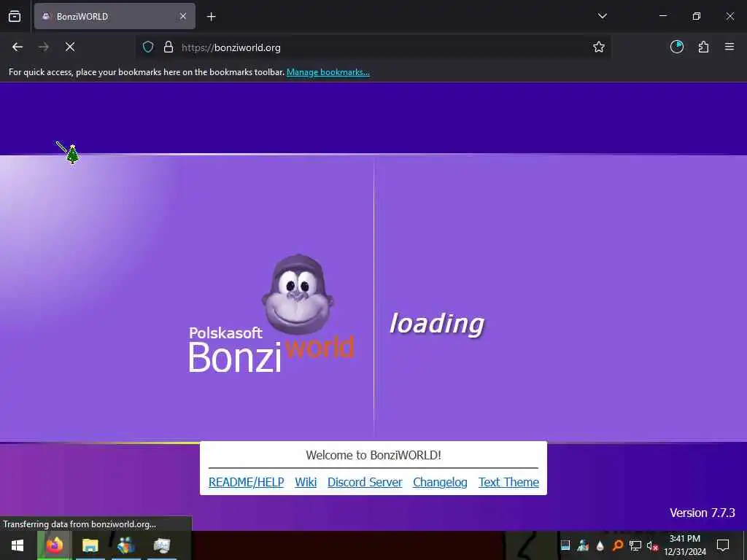Open the circular extension toolbar icon
The width and height of the screenshot is (747, 560).
[677, 47]
